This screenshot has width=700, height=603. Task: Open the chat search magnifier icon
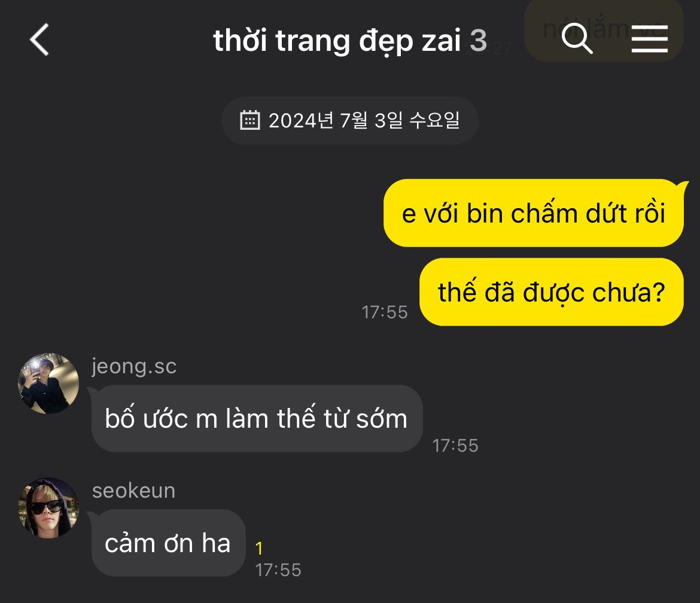pos(577,38)
